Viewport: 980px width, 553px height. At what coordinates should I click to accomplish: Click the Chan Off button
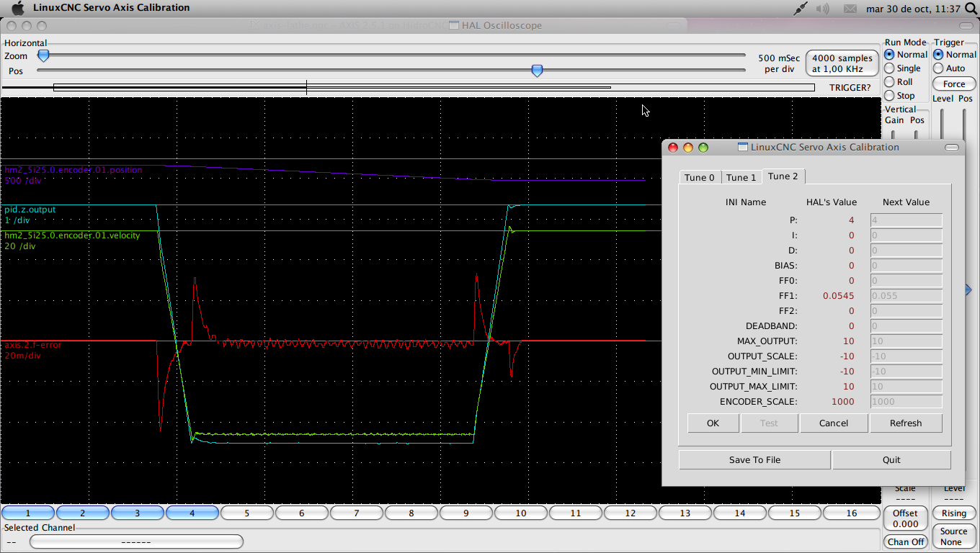click(906, 542)
